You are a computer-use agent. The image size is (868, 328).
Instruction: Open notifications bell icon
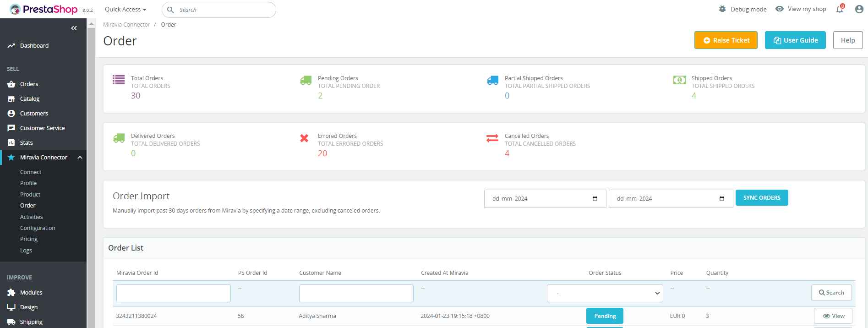coord(840,9)
